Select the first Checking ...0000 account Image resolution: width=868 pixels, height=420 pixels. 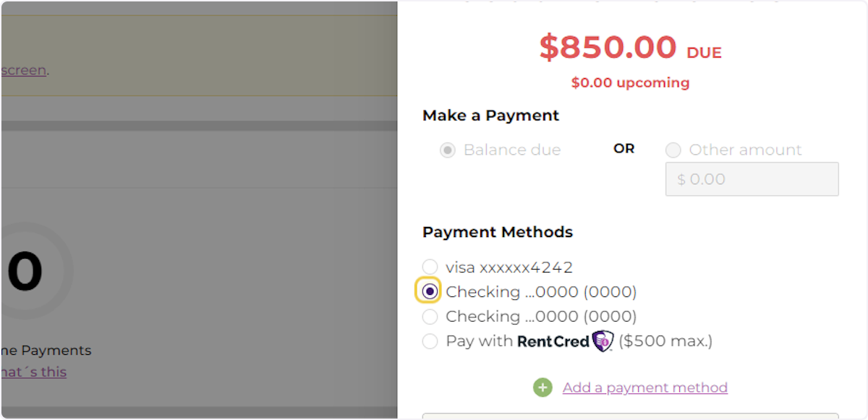click(430, 291)
